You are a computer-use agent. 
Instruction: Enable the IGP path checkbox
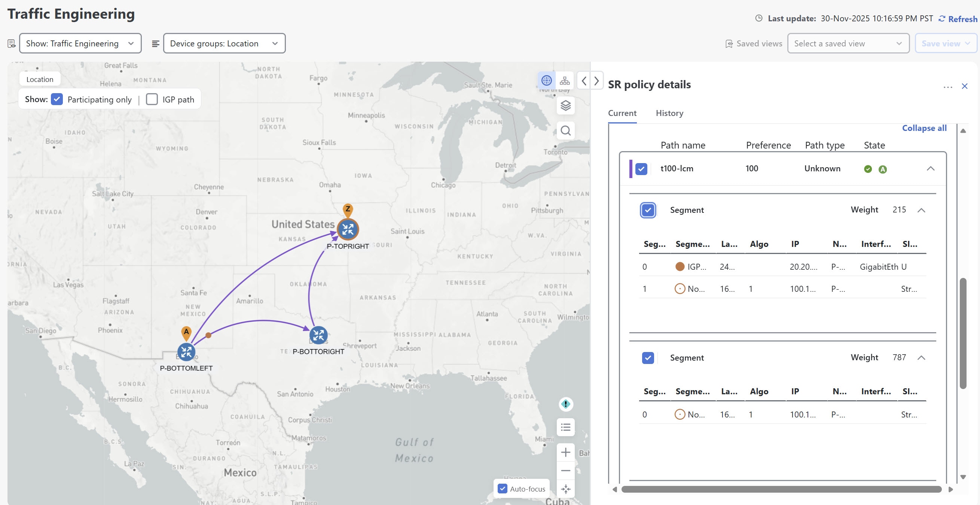coord(152,99)
